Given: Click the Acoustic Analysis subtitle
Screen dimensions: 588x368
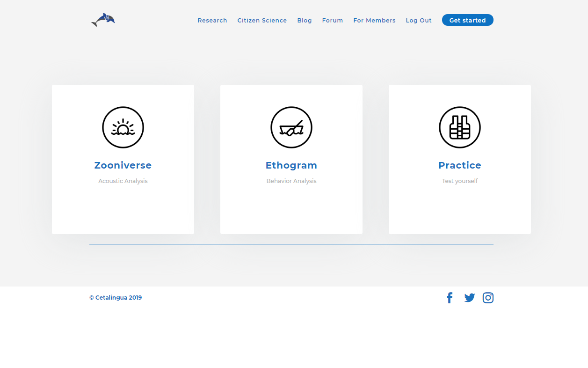Looking at the screenshot, I should pyautogui.click(x=123, y=181).
